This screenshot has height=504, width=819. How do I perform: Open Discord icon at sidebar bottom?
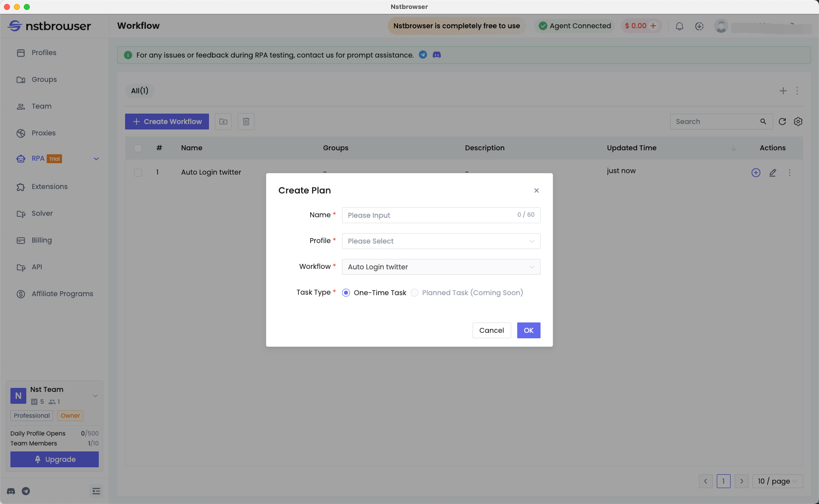(x=11, y=491)
